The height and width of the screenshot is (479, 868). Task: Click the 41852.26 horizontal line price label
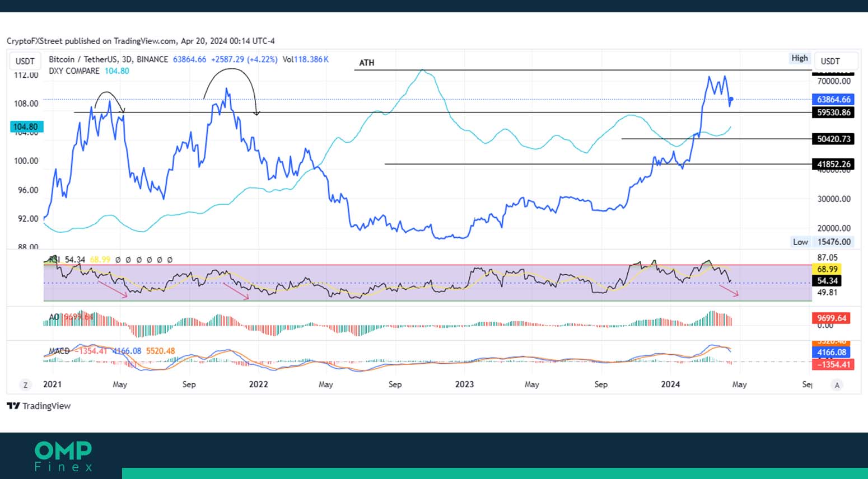pos(833,164)
